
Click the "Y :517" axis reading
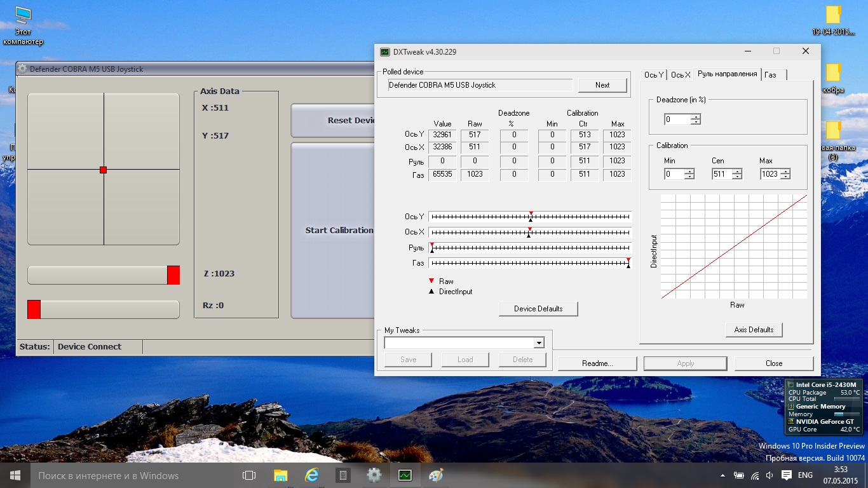[x=215, y=136]
